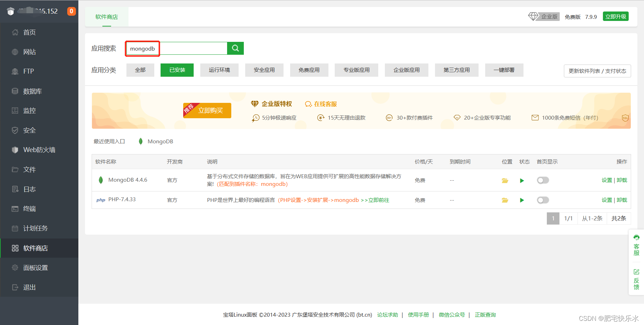
Task: Open the MongoDB 4.4.6 folder location icon
Action: coord(505,180)
